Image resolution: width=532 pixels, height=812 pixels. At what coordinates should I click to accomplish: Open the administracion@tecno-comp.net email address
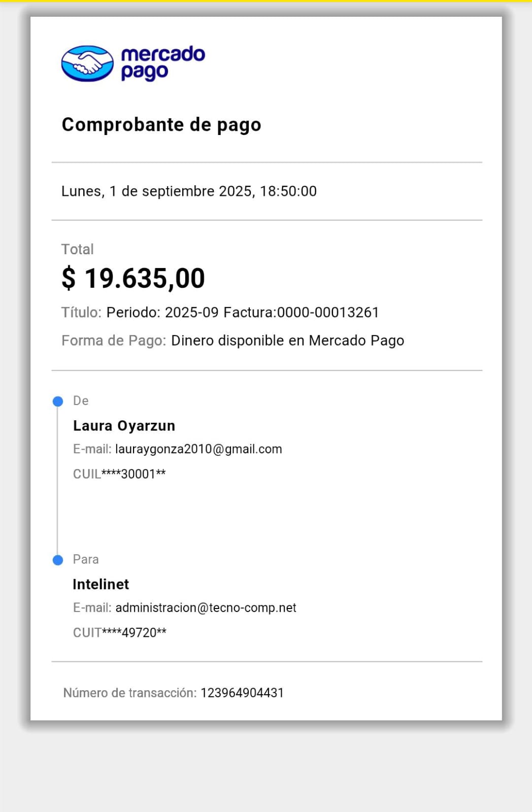(x=206, y=607)
